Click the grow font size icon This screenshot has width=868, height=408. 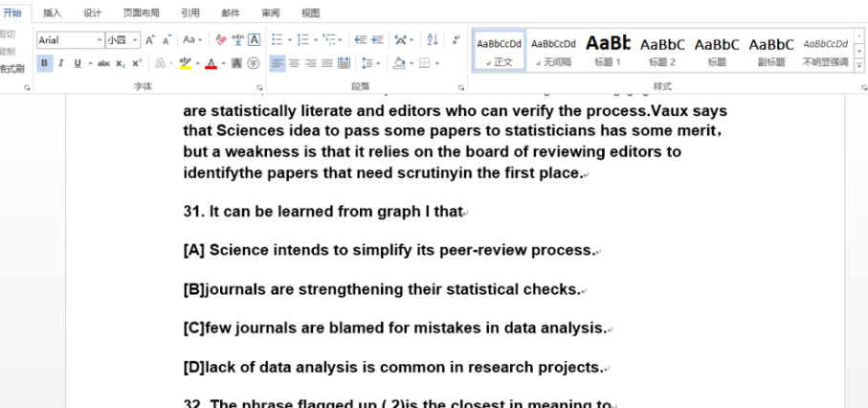click(150, 40)
